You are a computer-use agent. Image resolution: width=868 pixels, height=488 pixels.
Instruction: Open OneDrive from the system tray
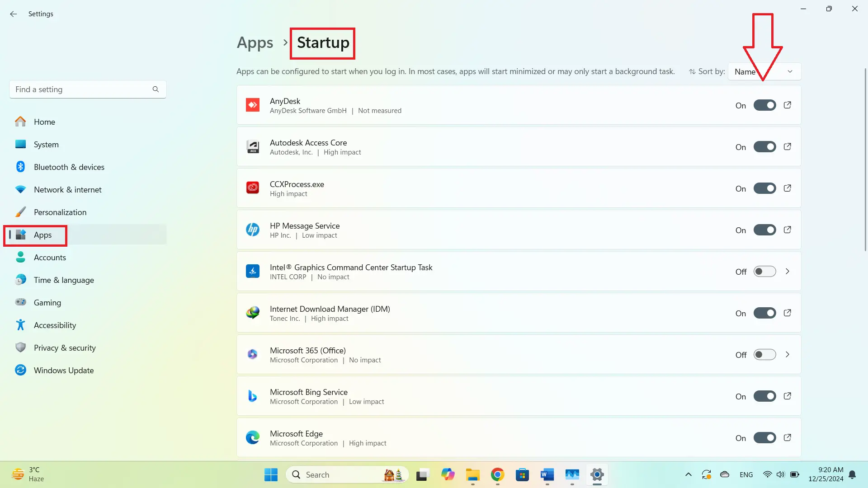725,474
